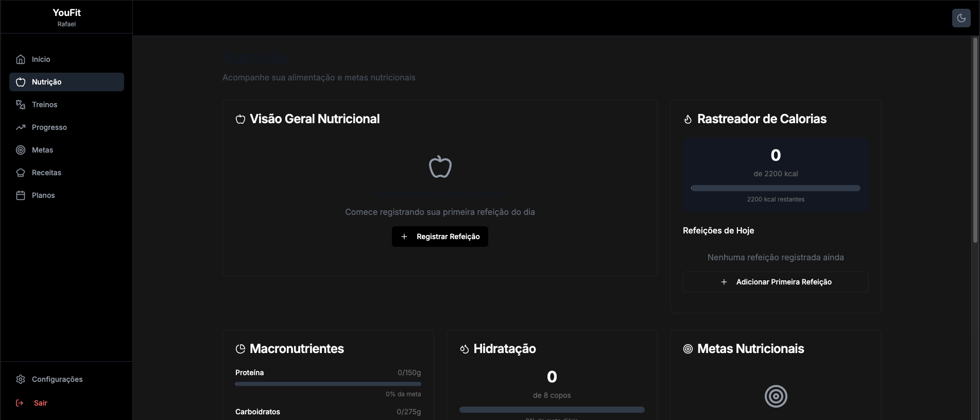This screenshot has height=420, width=980.
Task: Click the large target icon in Metas Nutricionais card
Action: (776, 396)
